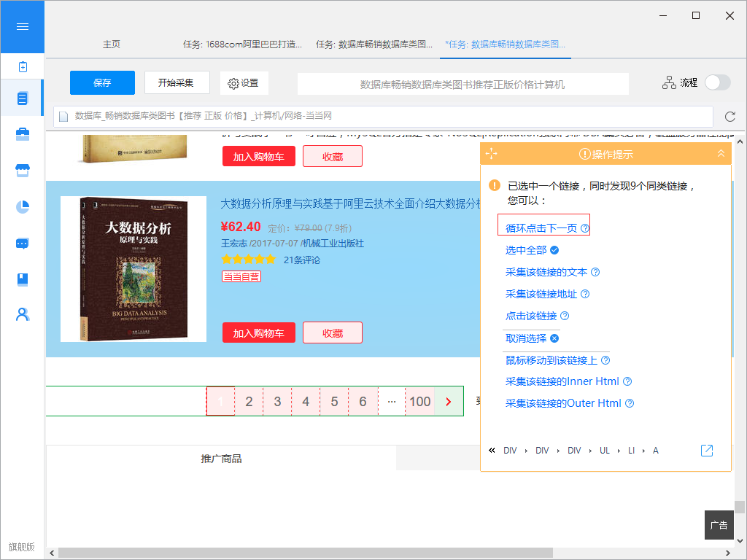Choose 采集该链接的Inner Html option

562,381
